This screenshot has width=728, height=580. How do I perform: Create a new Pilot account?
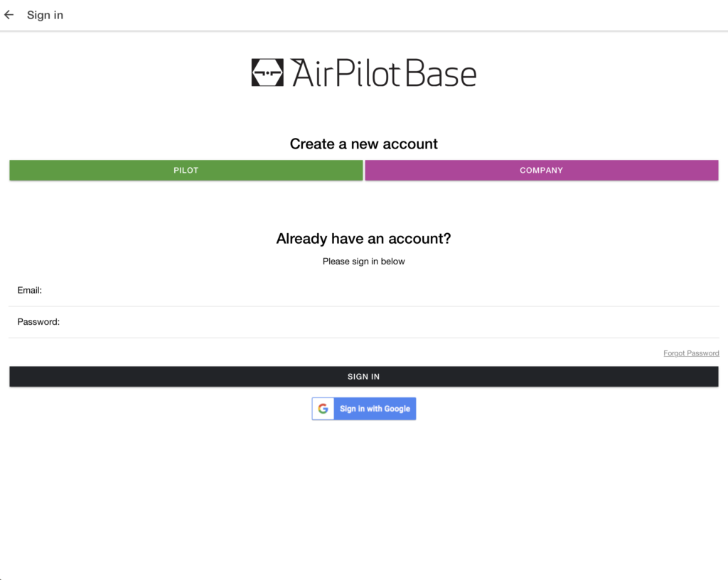(186, 171)
